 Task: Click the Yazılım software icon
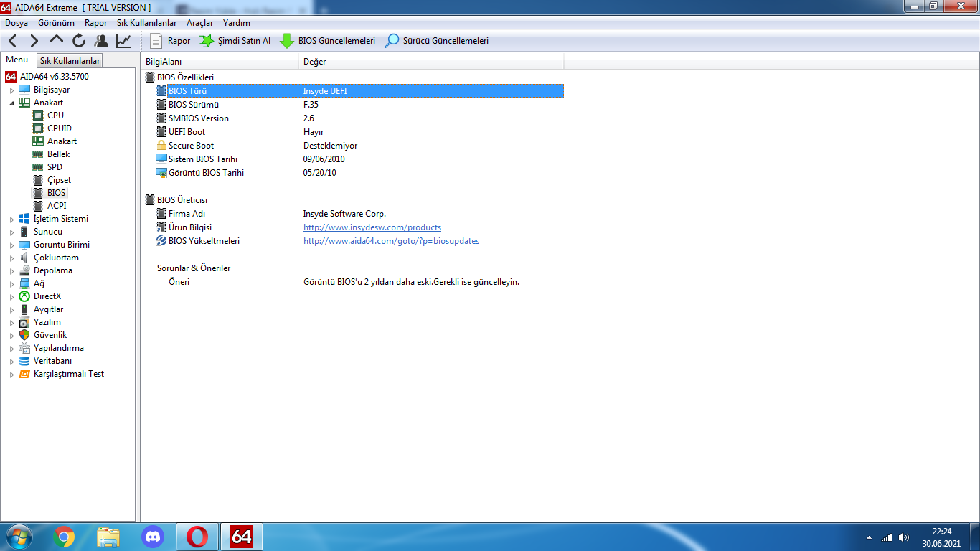[x=24, y=322]
